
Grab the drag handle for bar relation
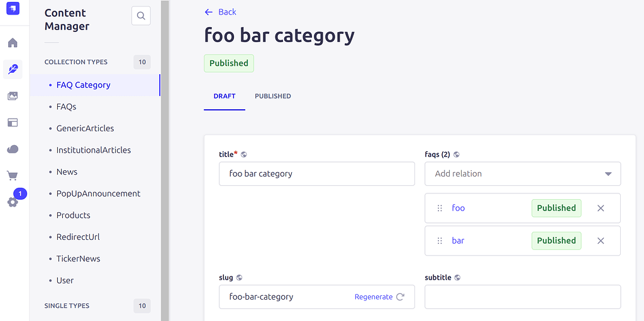[440, 241]
